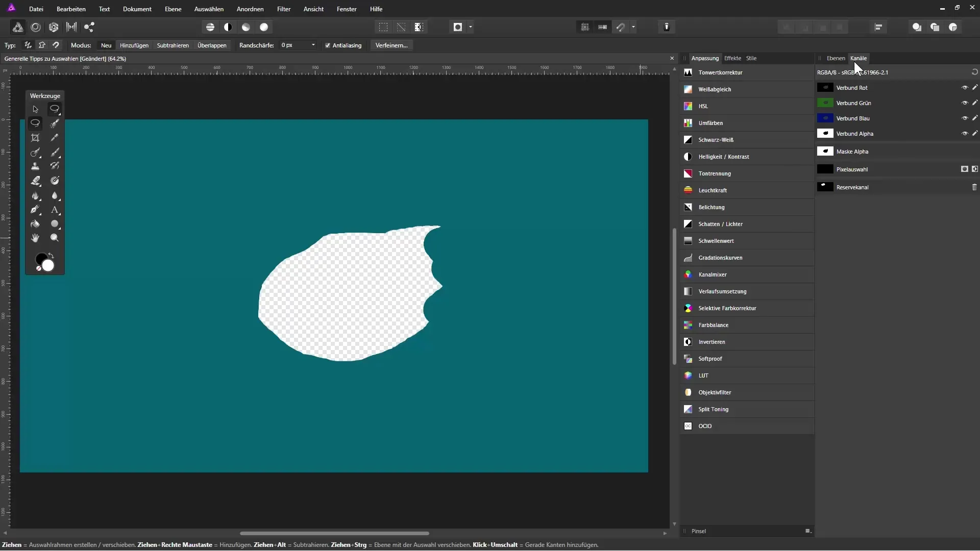Open the Filter menu
980x551 pixels.
coord(284,9)
